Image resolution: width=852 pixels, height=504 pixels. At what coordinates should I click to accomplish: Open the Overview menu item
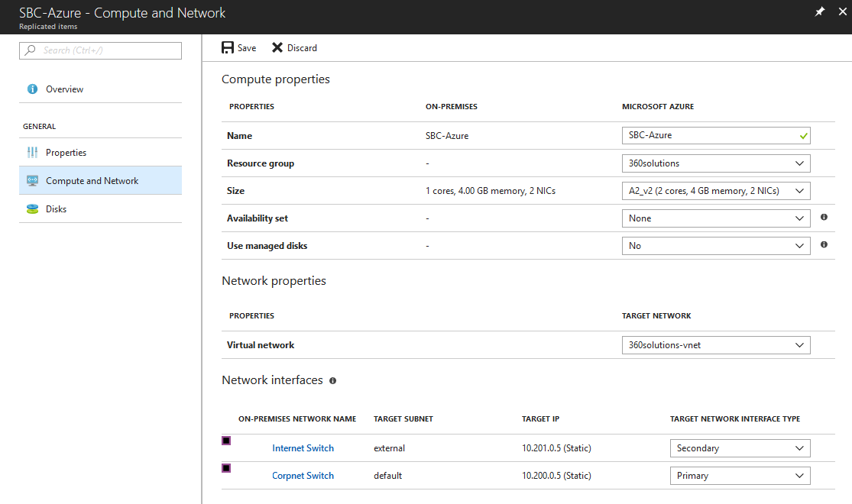tap(101, 89)
